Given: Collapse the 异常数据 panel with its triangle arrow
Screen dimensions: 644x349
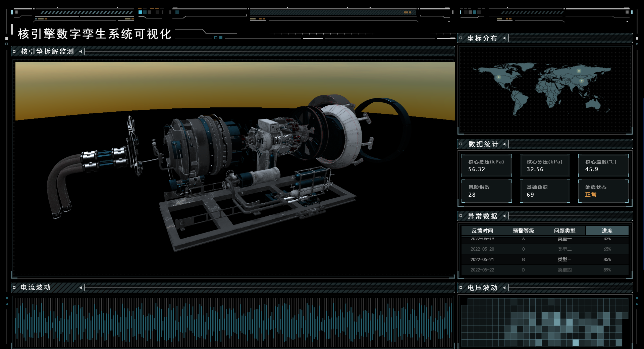Looking at the screenshot, I should pyautogui.click(x=504, y=216).
